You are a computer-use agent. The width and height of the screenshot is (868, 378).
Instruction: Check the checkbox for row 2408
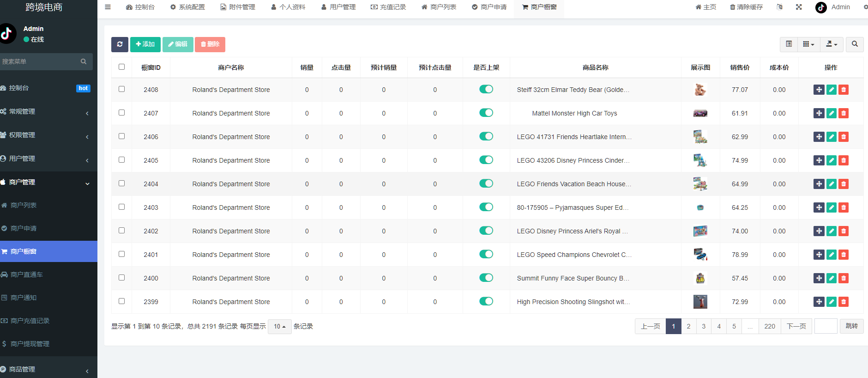122,89
